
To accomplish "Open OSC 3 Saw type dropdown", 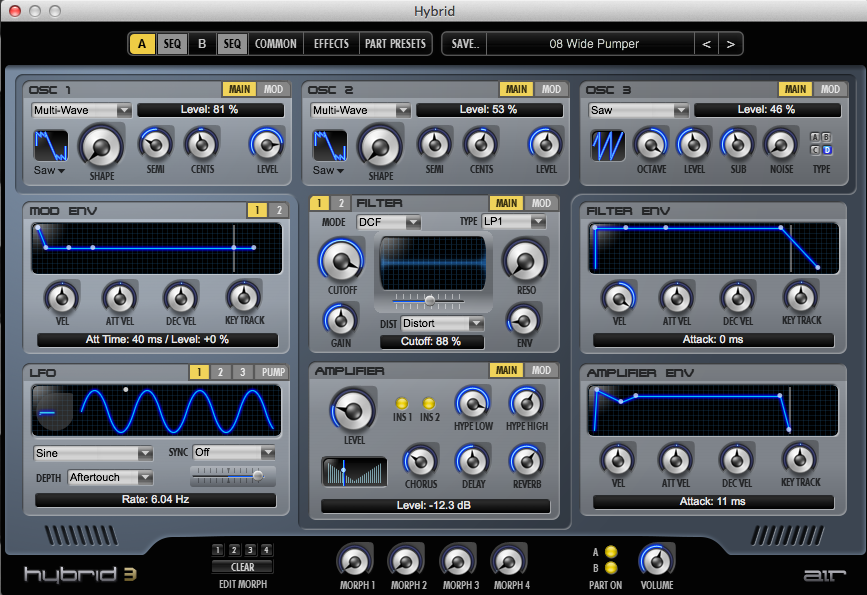I will [x=639, y=110].
